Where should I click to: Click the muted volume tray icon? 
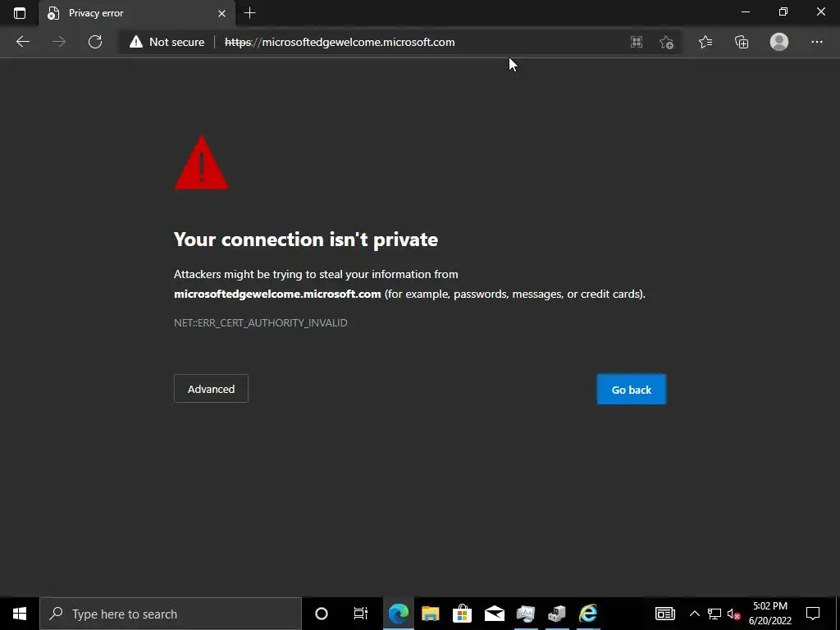734,614
